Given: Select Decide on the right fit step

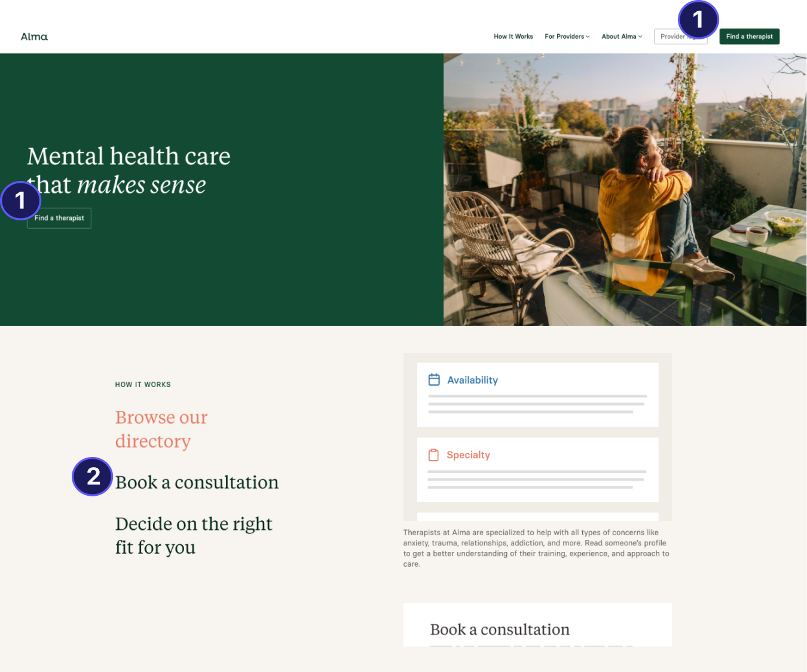Looking at the screenshot, I should click(x=194, y=535).
